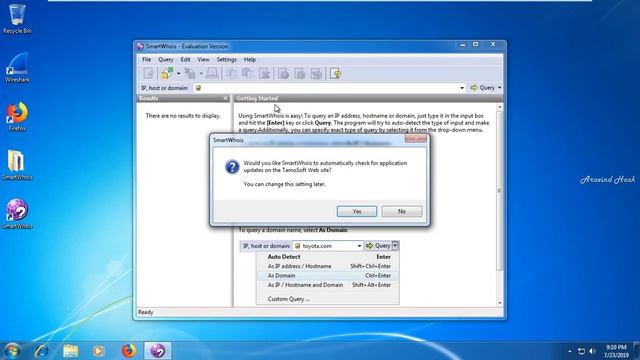
Task: Click the 'Ready' status bar text
Action: [145, 312]
